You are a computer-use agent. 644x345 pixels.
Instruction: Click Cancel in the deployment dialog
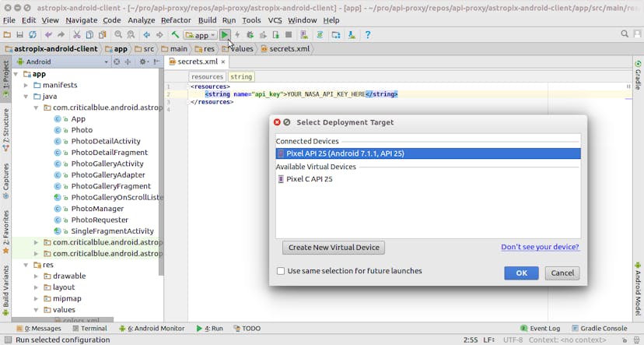pos(562,273)
